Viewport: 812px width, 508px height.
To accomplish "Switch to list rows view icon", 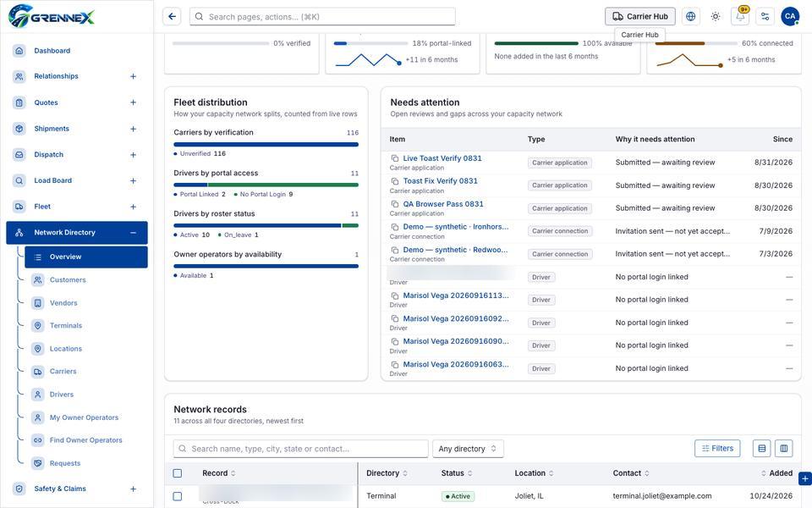I will (761, 449).
